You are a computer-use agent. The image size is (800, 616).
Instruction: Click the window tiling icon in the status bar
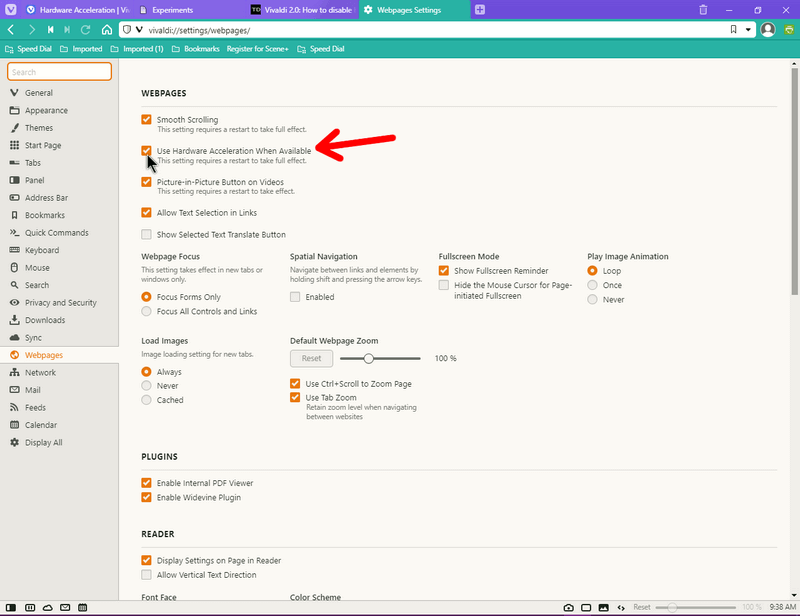click(586, 607)
